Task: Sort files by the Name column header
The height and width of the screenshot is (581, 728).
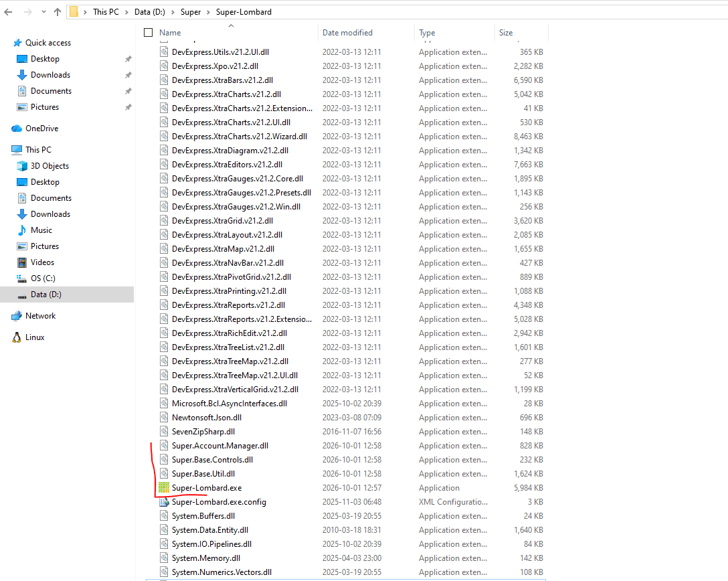Action: [x=170, y=33]
